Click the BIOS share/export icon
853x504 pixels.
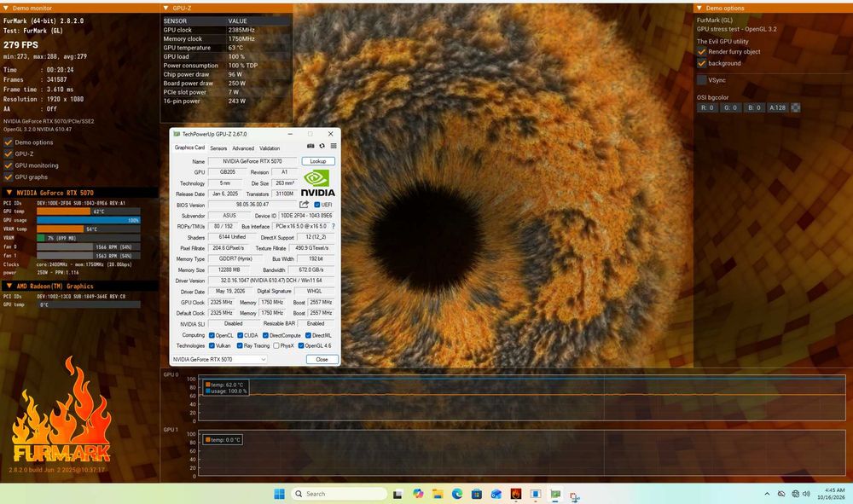305,205
